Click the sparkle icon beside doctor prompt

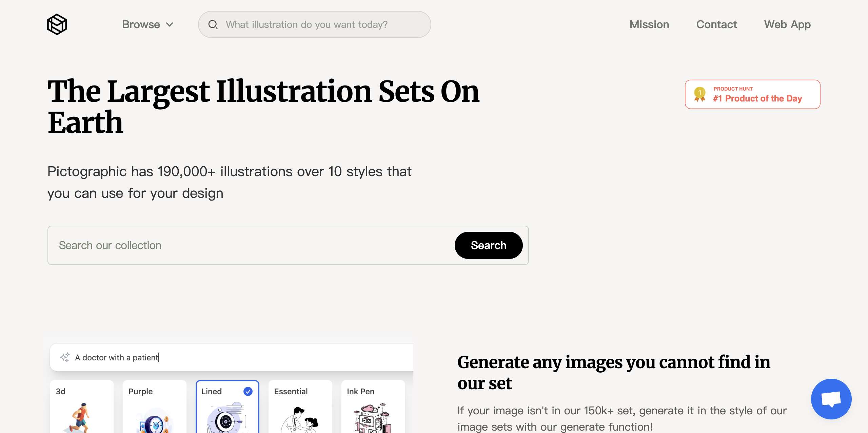65,357
